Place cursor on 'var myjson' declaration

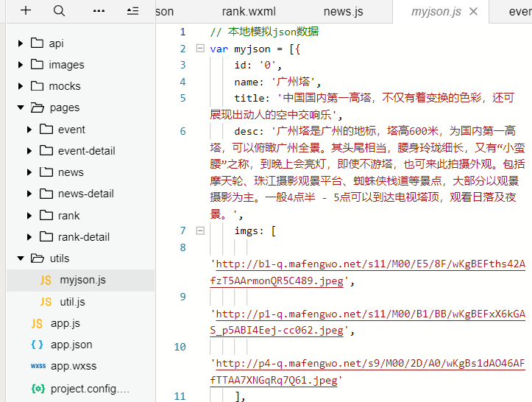click(240, 49)
